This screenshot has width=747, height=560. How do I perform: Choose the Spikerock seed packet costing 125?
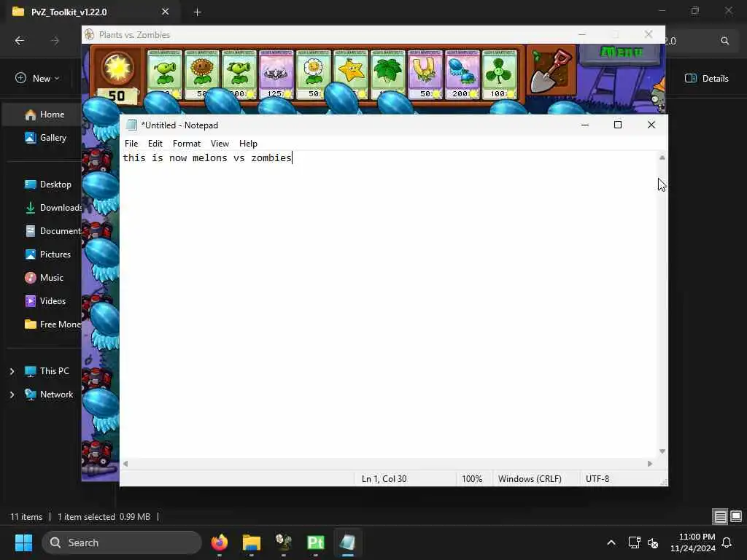pos(276,74)
